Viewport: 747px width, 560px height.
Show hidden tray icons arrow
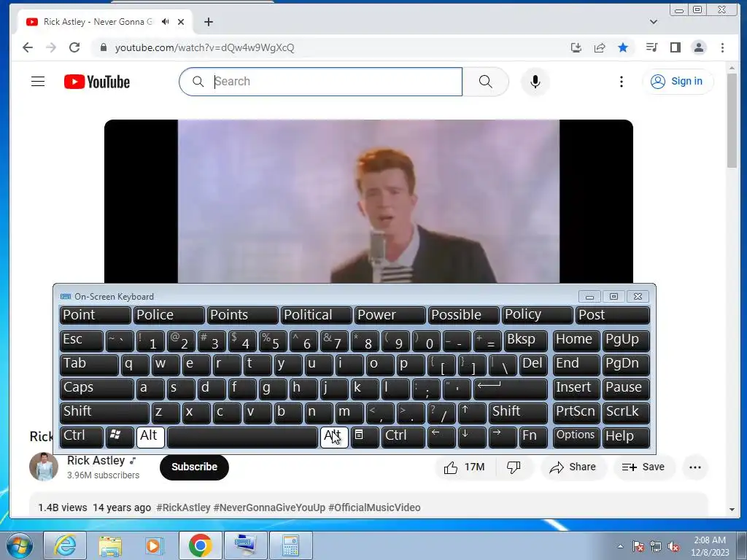[620, 546]
